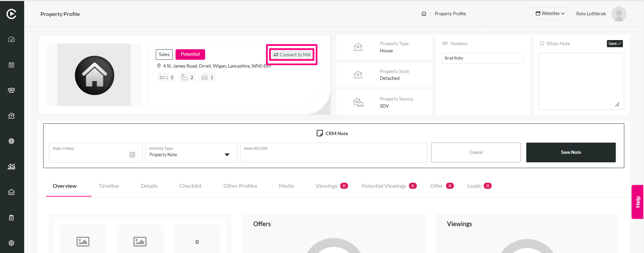644x253 pixels.
Task: Click the Save Note button
Action: click(x=571, y=152)
